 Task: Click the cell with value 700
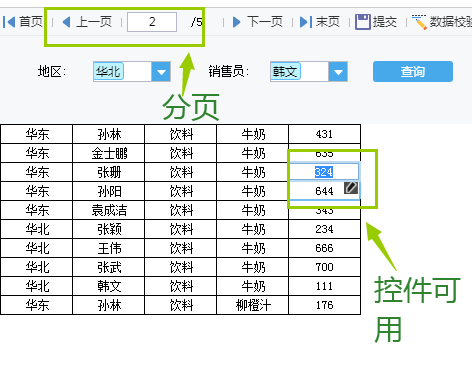(324, 267)
